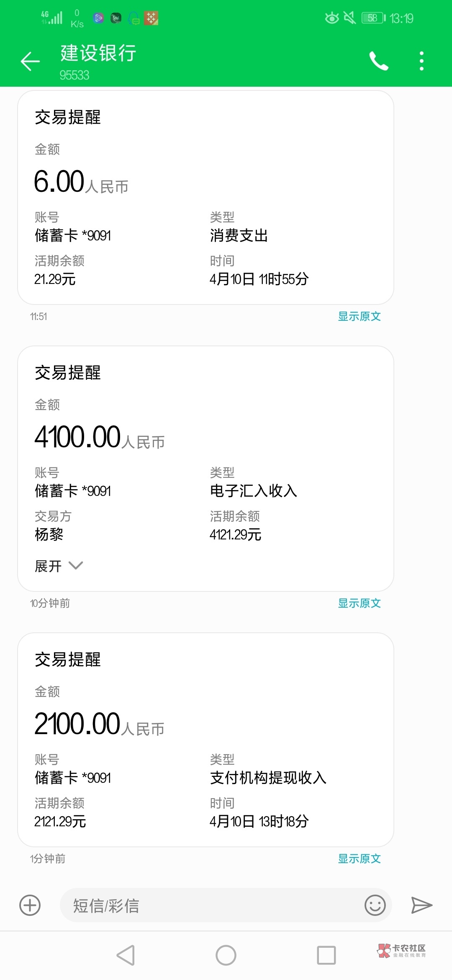Tap the 杨黎 counterparty name
This screenshot has width=452, height=980.
point(49,534)
